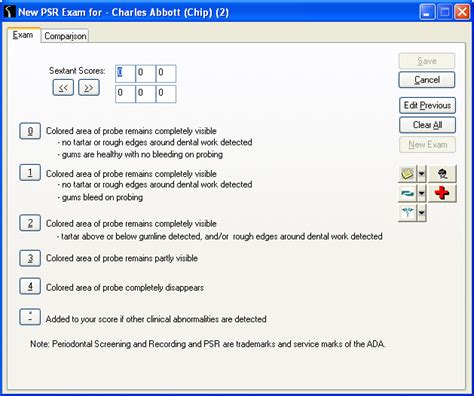Image resolution: width=474 pixels, height=396 pixels.
Task: Select the bottom-right sextant score field
Action: (166, 94)
